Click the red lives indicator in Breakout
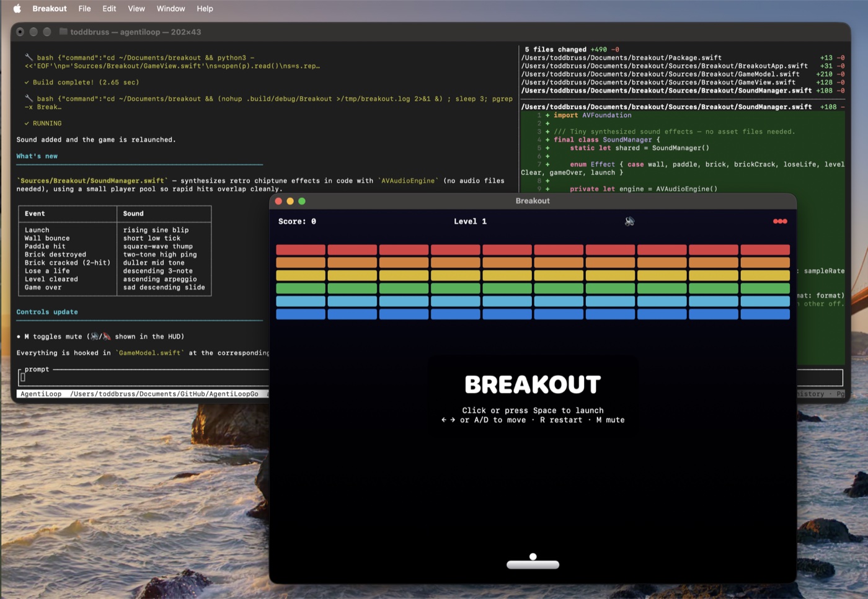The height and width of the screenshot is (599, 868). 780,221
